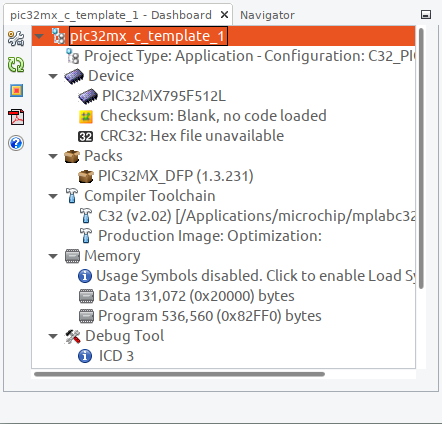
Task: Open project properties wrench icon in sidebar
Action: point(16,39)
